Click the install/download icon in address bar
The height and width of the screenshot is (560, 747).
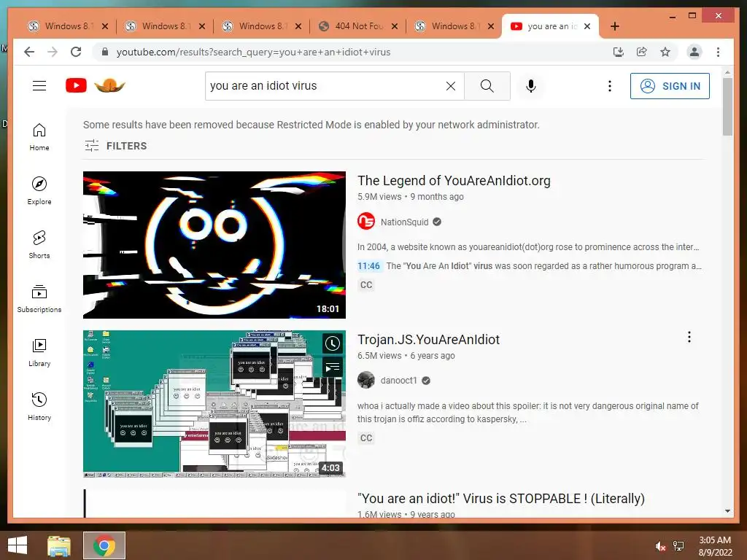(x=619, y=52)
